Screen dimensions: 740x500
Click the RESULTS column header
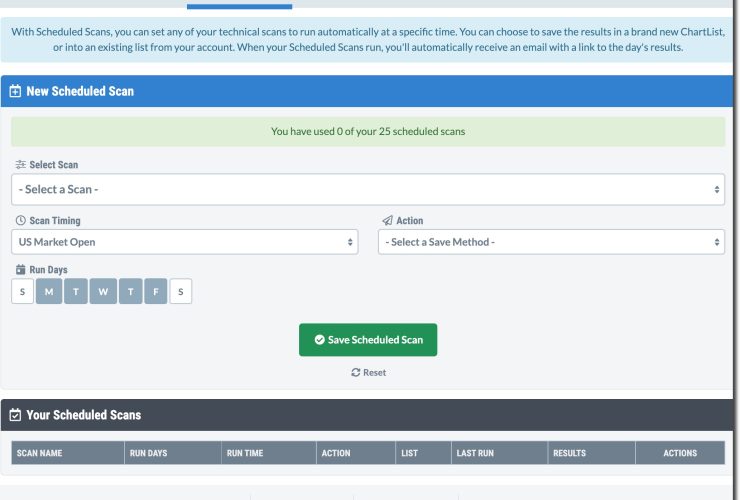point(591,453)
